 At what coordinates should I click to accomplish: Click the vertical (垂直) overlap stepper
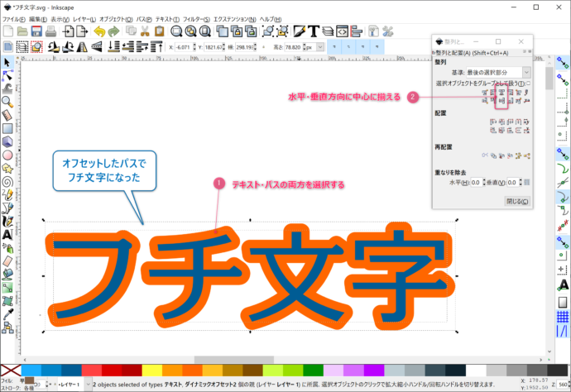tap(521, 182)
